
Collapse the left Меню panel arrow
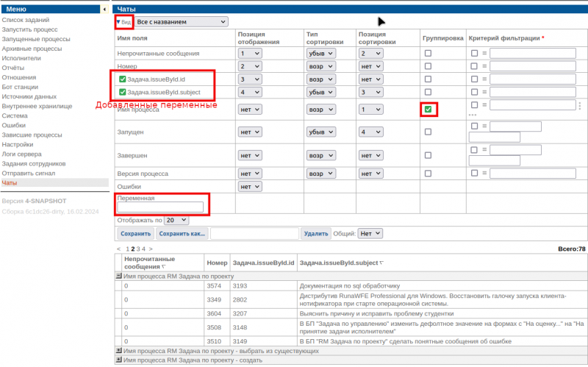click(x=104, y=9)
